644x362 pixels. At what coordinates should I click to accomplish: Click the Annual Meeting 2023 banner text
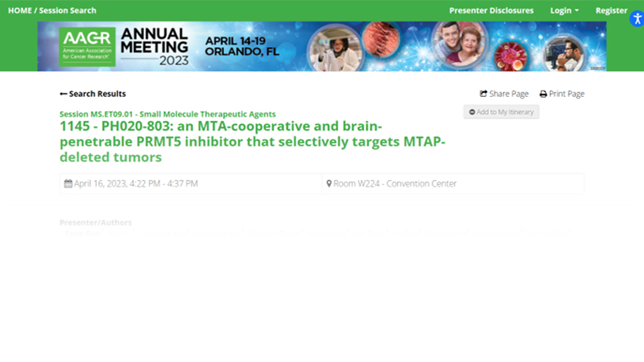tap(155, 46)
